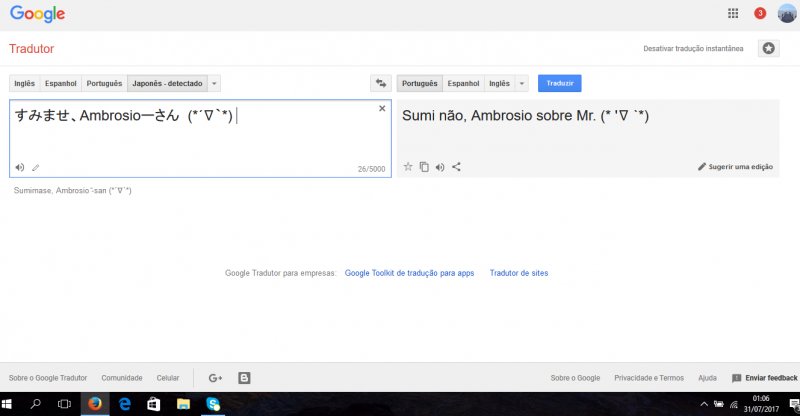
Task: Open the Comunidade footer link
Action: point(122,378)
